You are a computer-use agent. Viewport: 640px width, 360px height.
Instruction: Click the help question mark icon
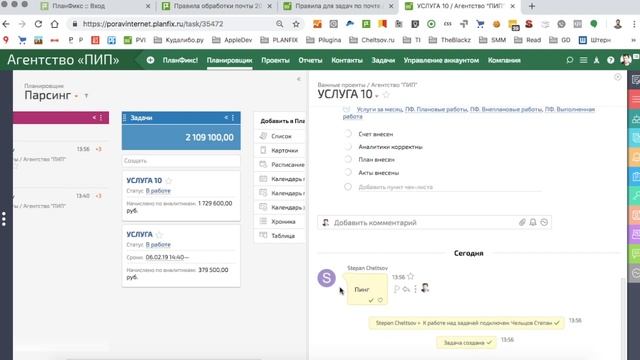610,60
